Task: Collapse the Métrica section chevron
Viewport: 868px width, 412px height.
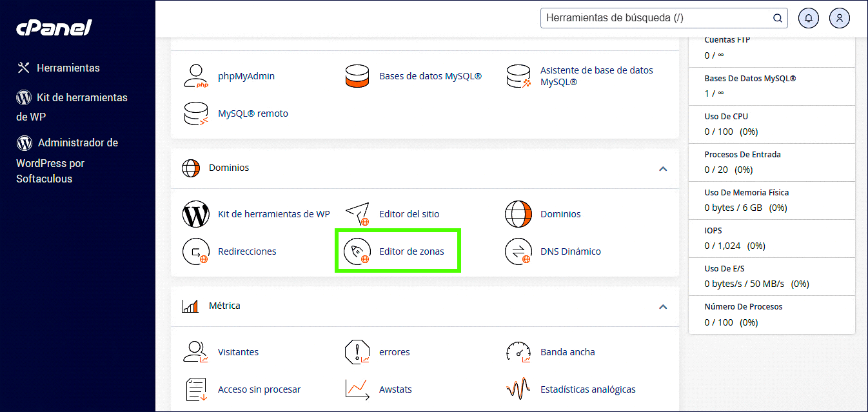Action: 662,307
